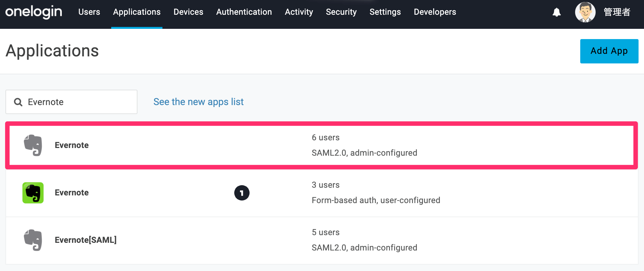
Task: Click the admin user avatar
Action: click(585, 12)
